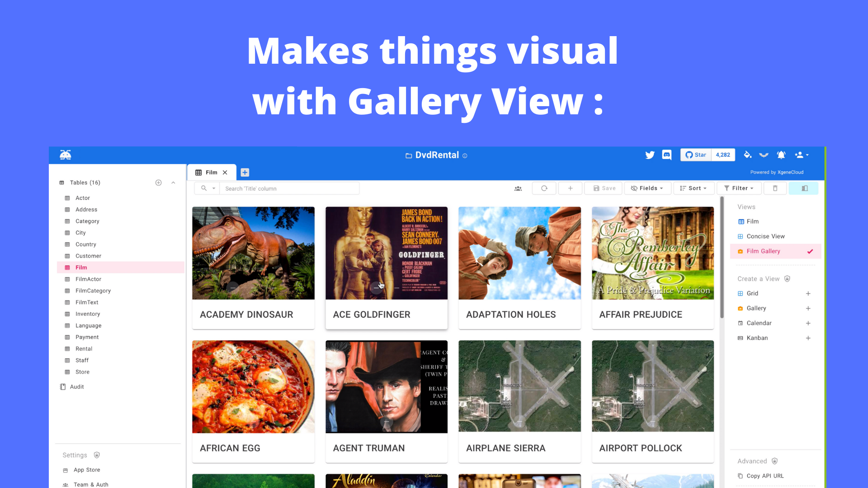
Task: Switch to the Film tab
Action: click(x=211, y=172)
